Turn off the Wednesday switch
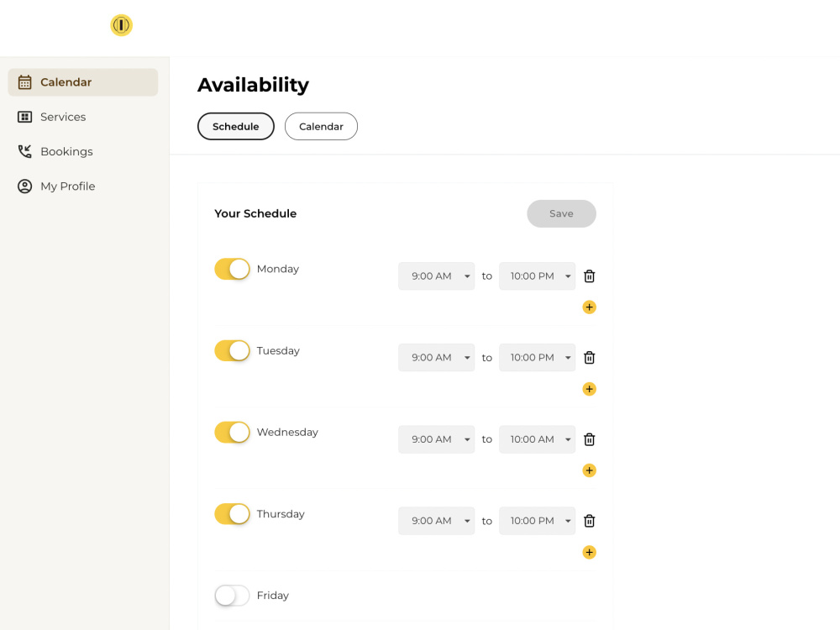This screenshot has width=840, height=630. click(232, 433)
